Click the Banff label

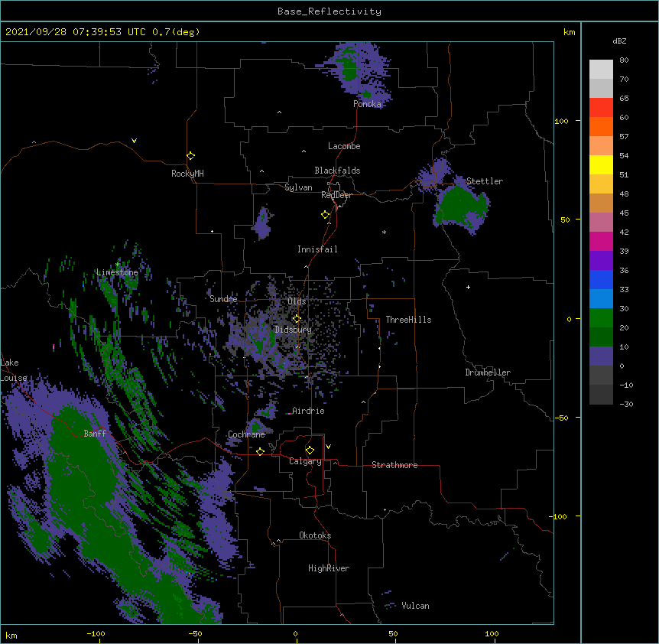(95, 434)
